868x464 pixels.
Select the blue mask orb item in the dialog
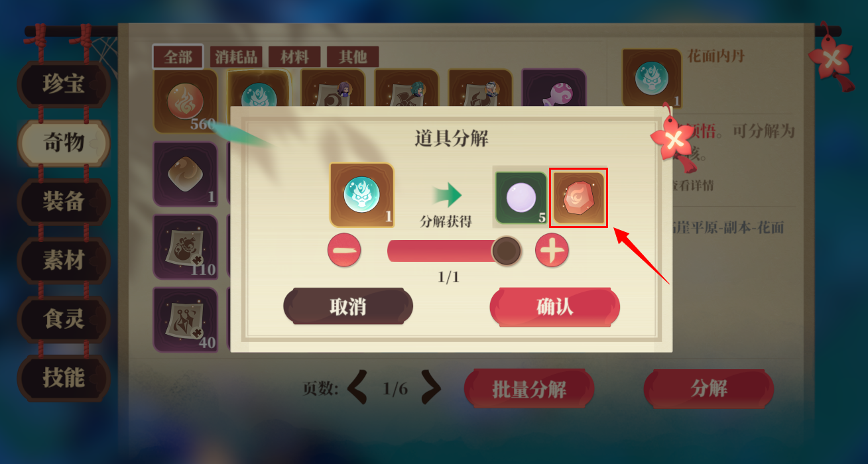click(362, 196)
